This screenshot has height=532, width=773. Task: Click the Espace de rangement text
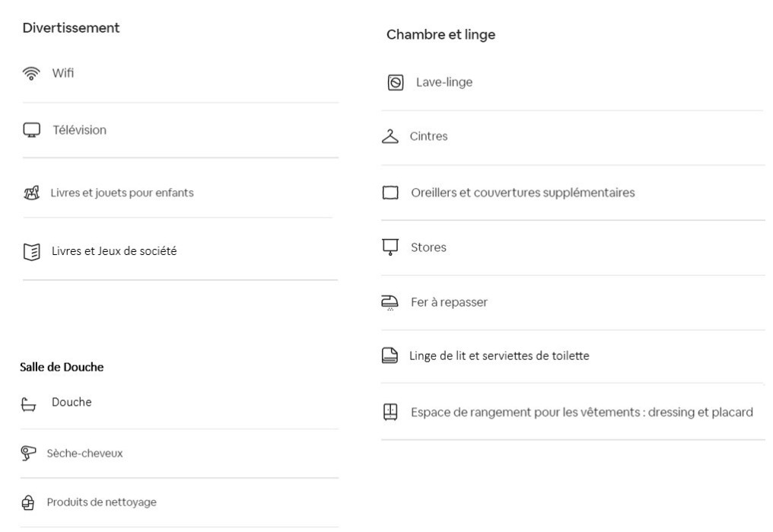[581, 413]
